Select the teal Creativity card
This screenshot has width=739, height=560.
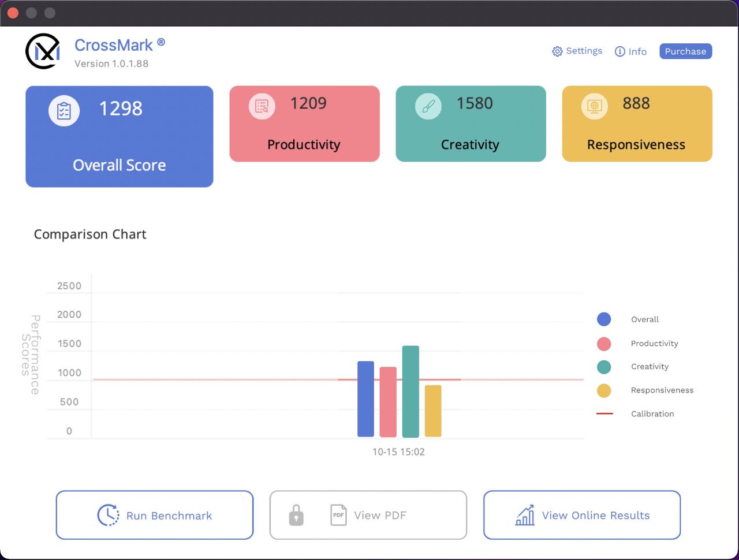[471, 124]
